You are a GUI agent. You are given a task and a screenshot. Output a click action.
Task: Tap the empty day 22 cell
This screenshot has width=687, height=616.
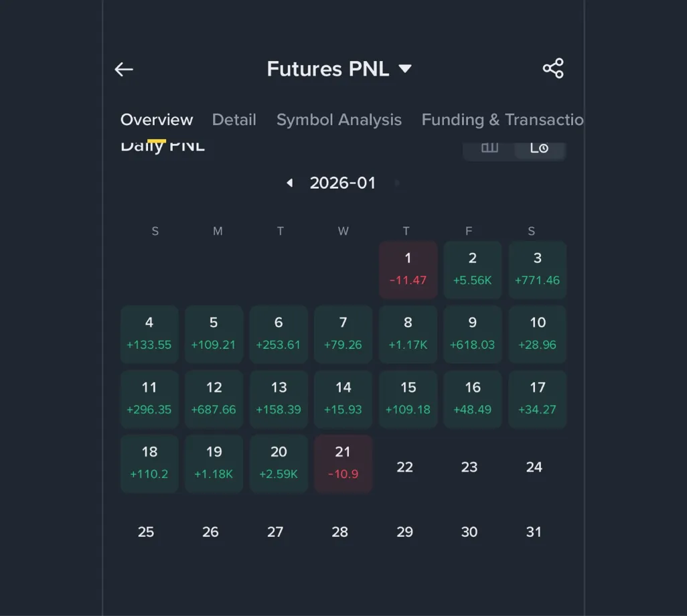click(x=404, y=467)
